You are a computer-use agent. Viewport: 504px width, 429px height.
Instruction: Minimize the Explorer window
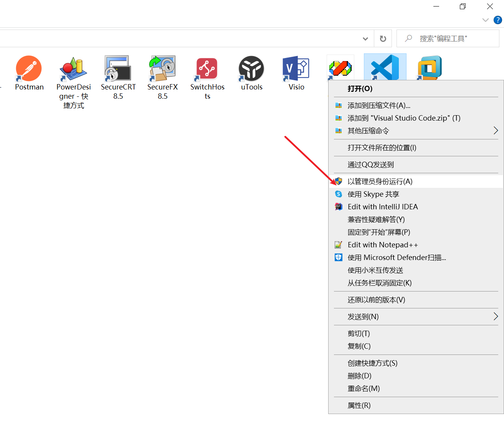tap(436, 7)
